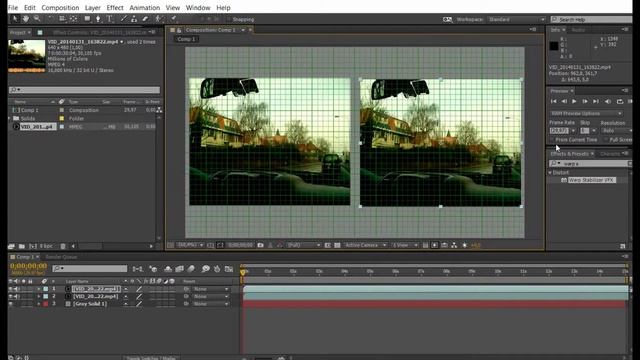640x360 pixels.
Task: Select the Rectangle shape tool
Action: (87, 19)
